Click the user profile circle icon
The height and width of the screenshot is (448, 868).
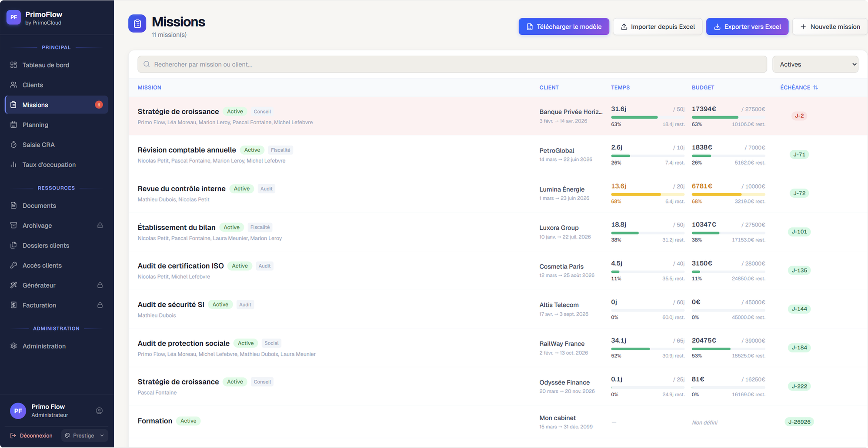pyautogui.click(x=99, y=411)
